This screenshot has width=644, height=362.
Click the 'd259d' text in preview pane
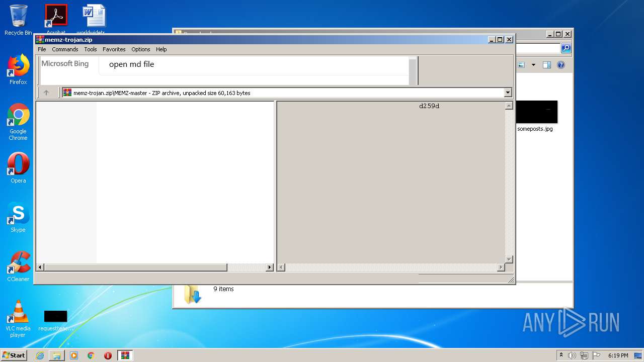429,106
